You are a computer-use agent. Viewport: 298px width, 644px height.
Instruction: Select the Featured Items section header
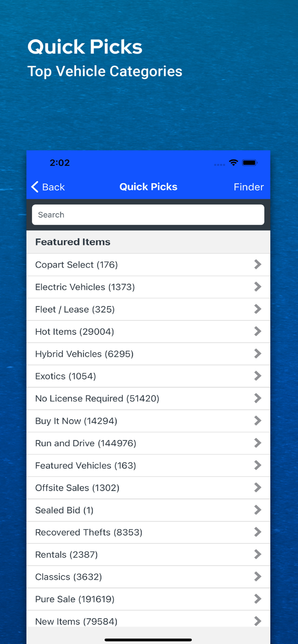point(72,242)
